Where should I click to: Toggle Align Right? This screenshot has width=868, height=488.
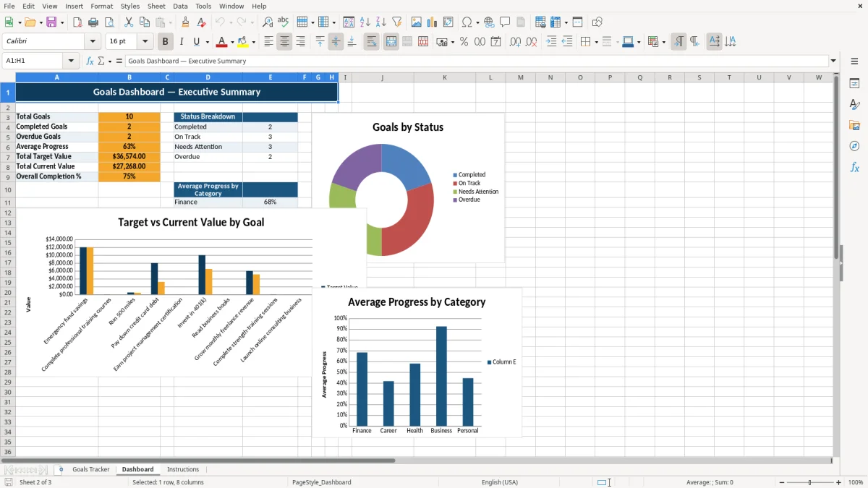coord(300,42)
